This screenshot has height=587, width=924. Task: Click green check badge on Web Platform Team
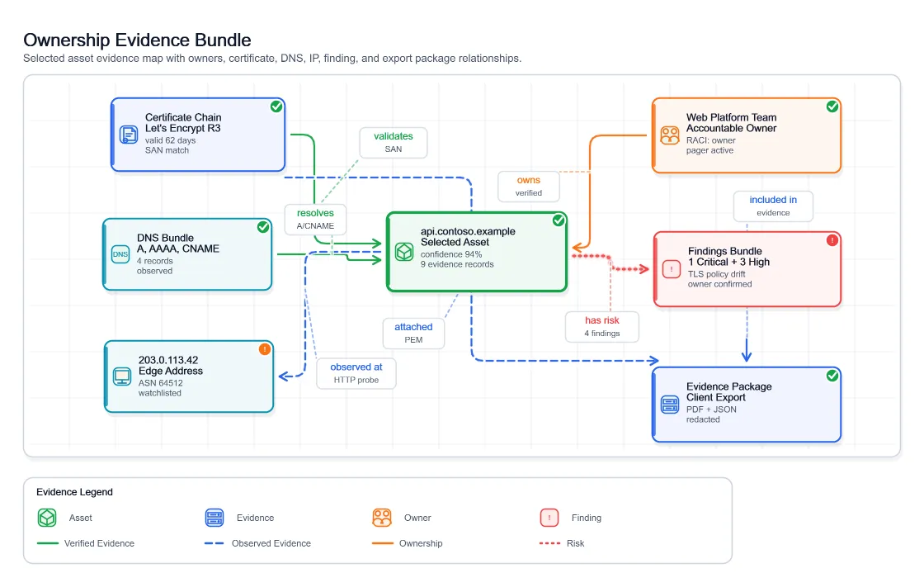tap(832, 107)
